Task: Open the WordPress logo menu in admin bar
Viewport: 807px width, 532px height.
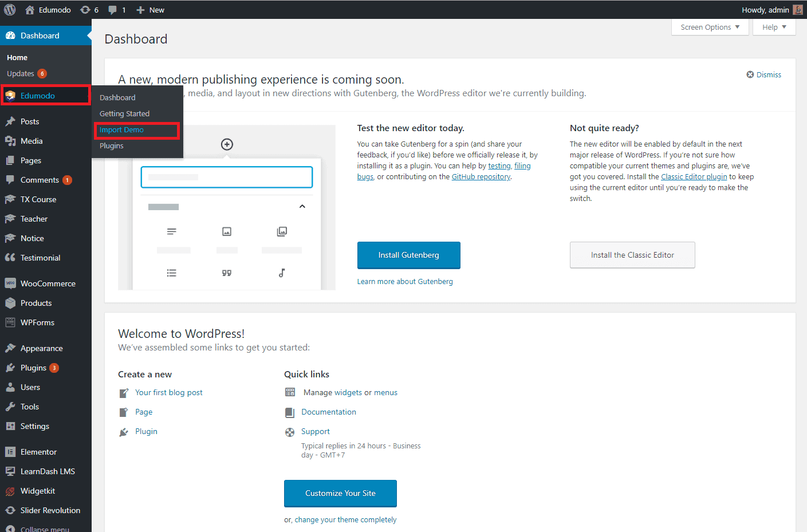Action: pyautogui.click(x=9, y=9)
